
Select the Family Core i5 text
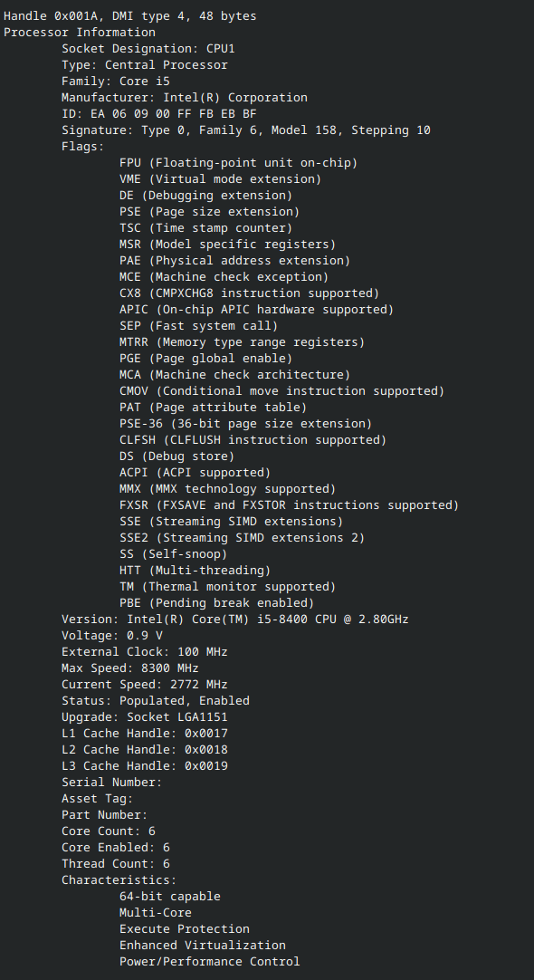116,82
